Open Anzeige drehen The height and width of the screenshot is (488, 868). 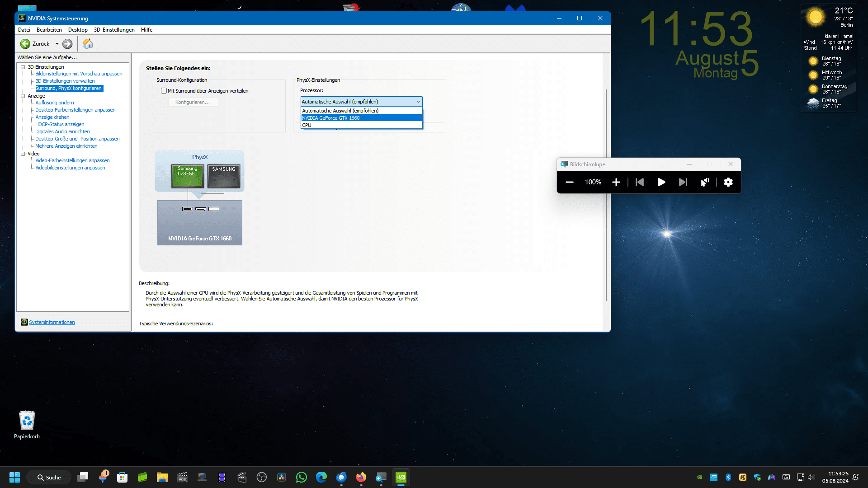[52, 117]
